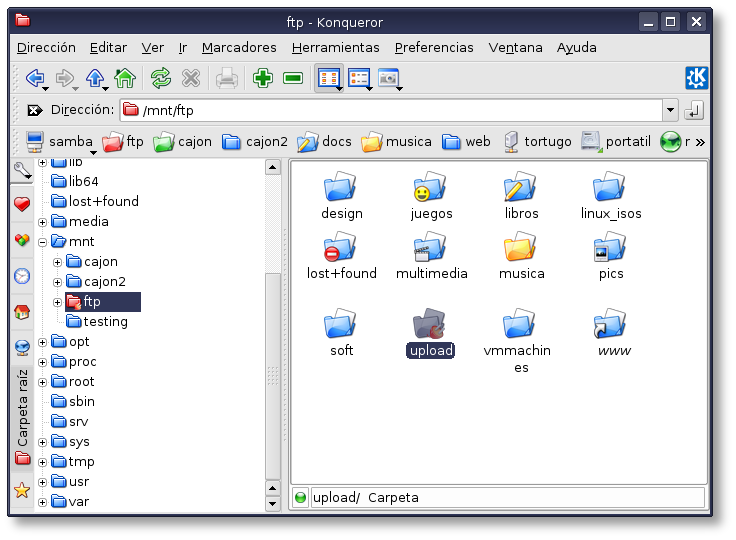736x540 pixels.
Task: Open Up button dropdown arrow
Action: point(106,88)
